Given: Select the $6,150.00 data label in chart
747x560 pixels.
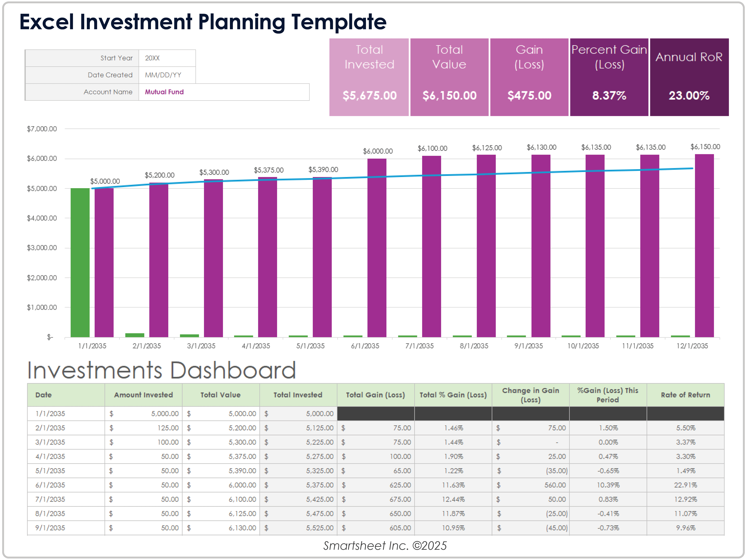Looking at the screenshot, I should 705,147.
